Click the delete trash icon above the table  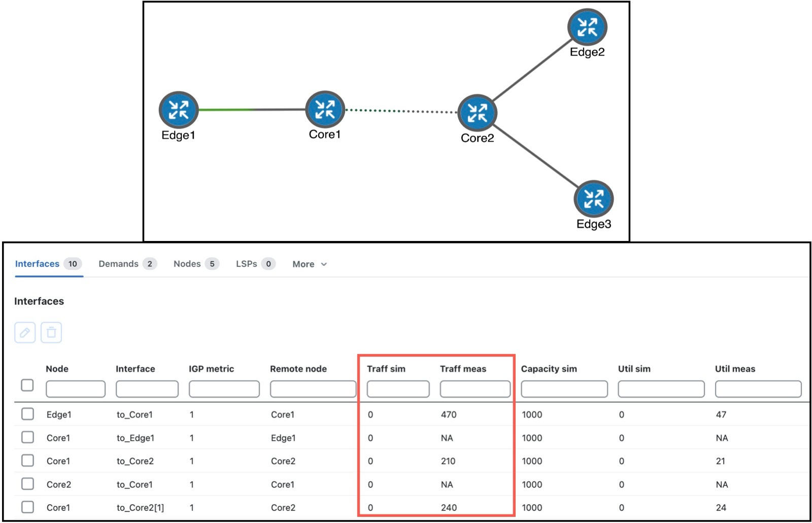(51, 332)
